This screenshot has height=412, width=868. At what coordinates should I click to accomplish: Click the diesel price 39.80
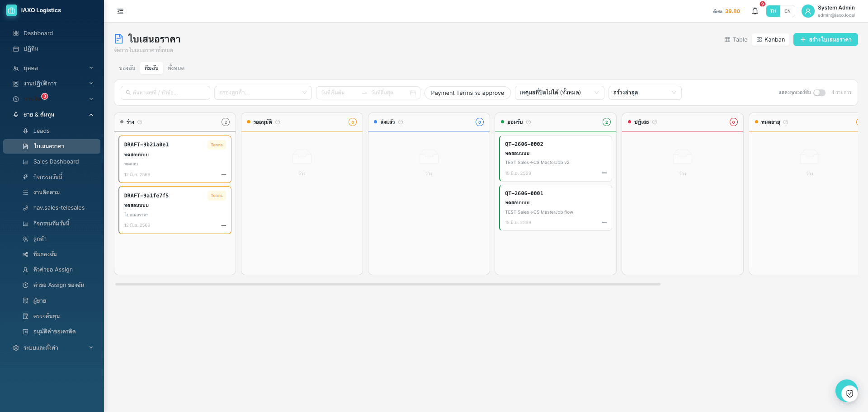pyautogui.click(x=732, y=11)
